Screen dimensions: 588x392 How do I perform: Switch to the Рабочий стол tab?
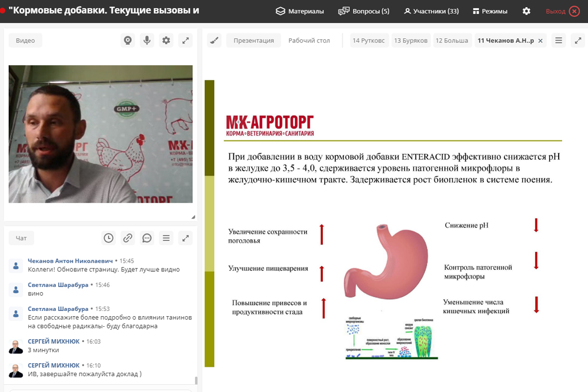(x=309, y=41)
